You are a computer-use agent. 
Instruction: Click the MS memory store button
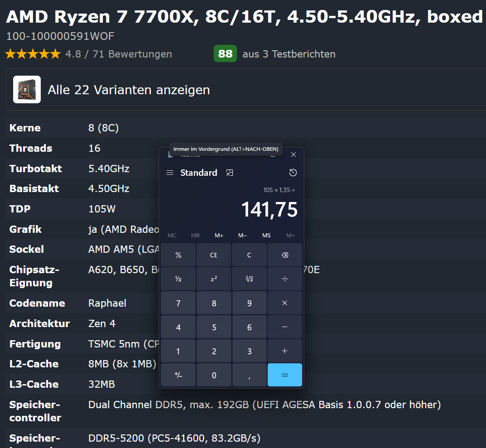point(266,235)
